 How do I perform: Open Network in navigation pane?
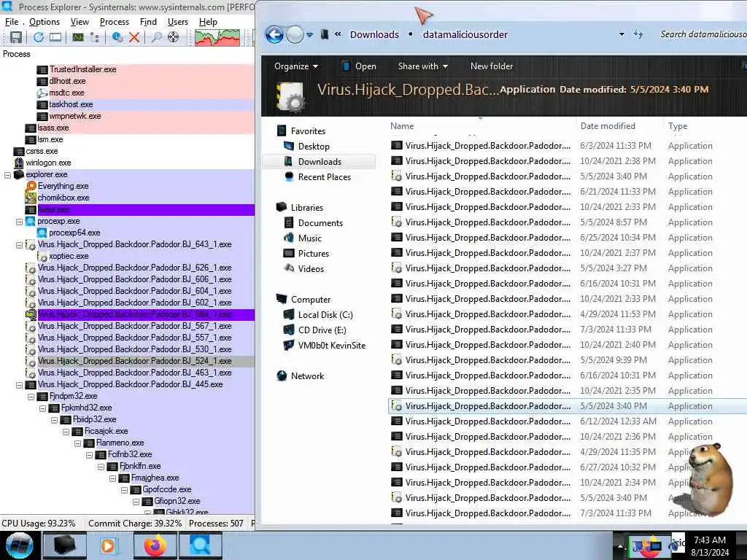pyautogui.click(x=307, y=376)
